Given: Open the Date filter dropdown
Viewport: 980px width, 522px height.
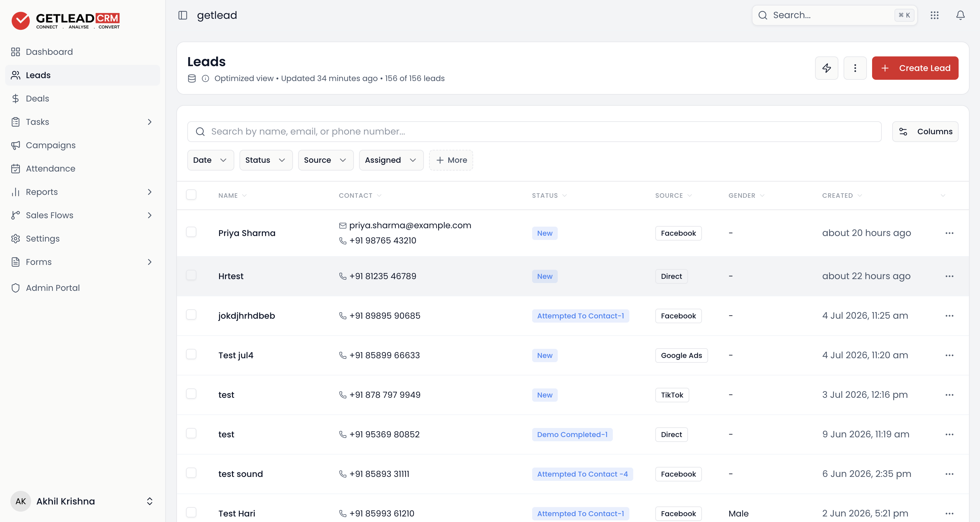Looking at the screenshot, I should (210, 160).
